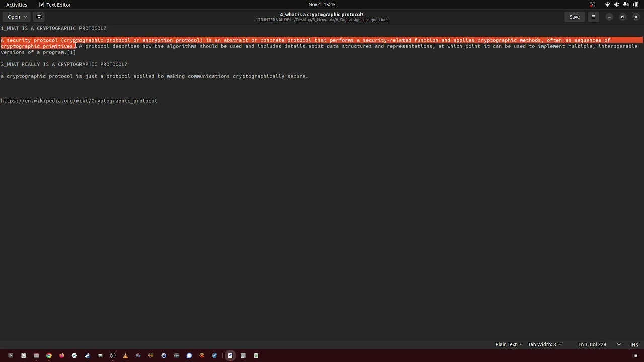Open Firefox from the bottom dock
The height and width of the screenshot is (362, 644).
click(62, 355)
